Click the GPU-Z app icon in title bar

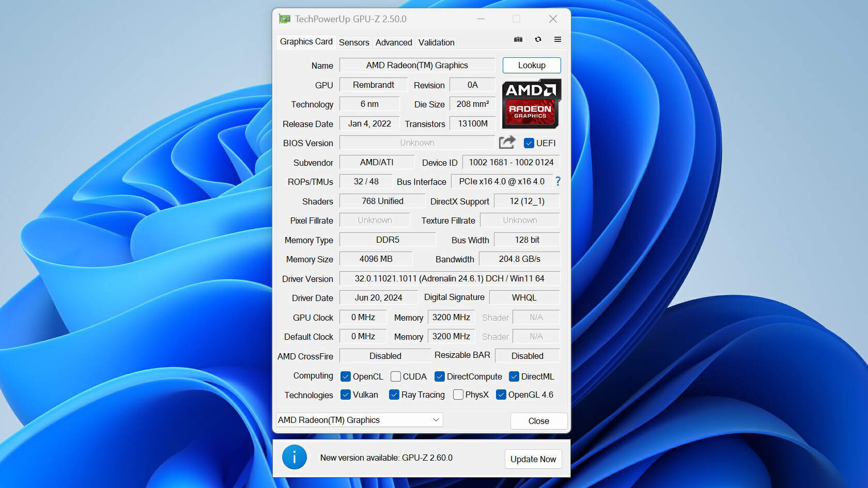[x=284, y=19]
